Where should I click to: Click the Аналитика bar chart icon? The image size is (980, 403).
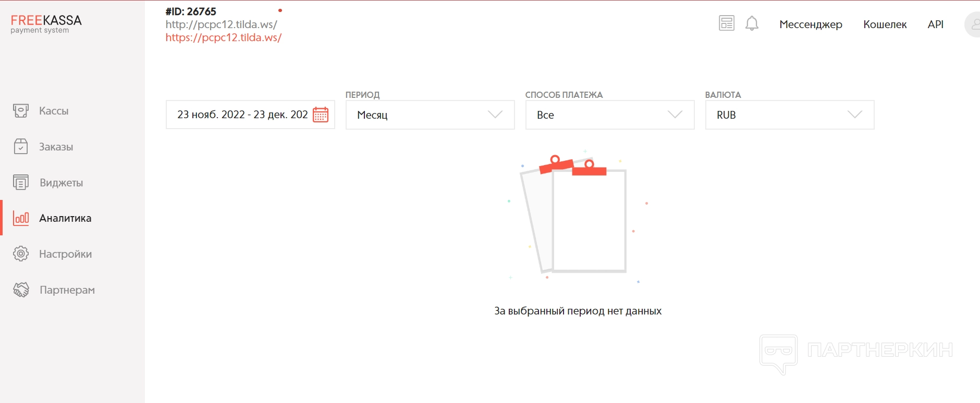[21, 218]
